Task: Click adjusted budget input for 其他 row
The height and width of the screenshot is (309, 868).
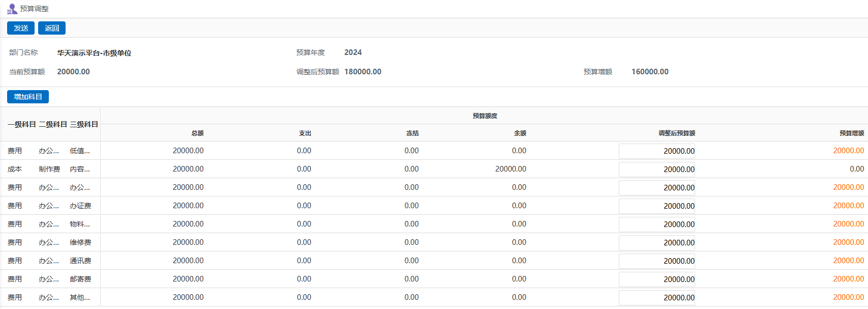Action: click(x=656, y=298)
